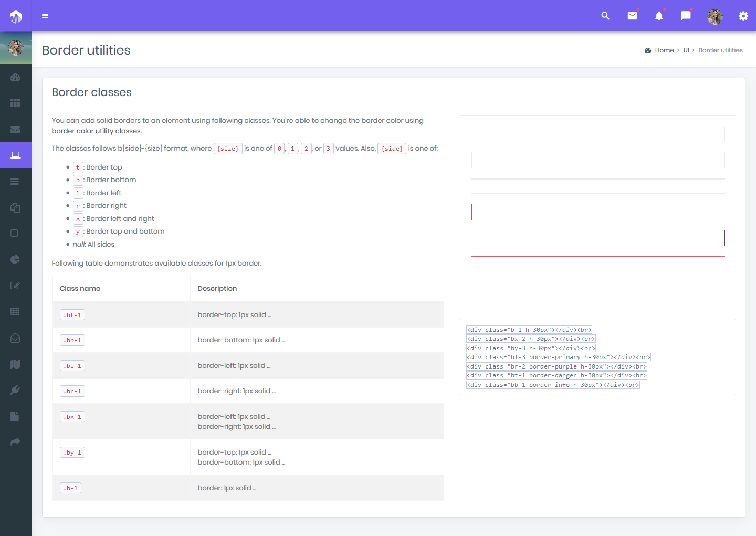
Task: Open search using the magnifier icon
Action: pos(605,16)
